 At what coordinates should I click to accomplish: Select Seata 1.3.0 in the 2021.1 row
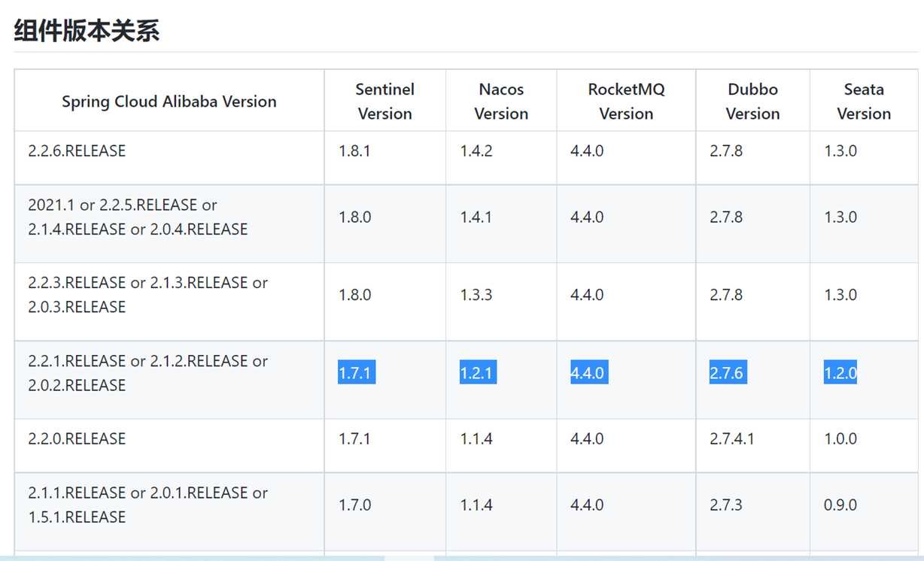[840, 217]
